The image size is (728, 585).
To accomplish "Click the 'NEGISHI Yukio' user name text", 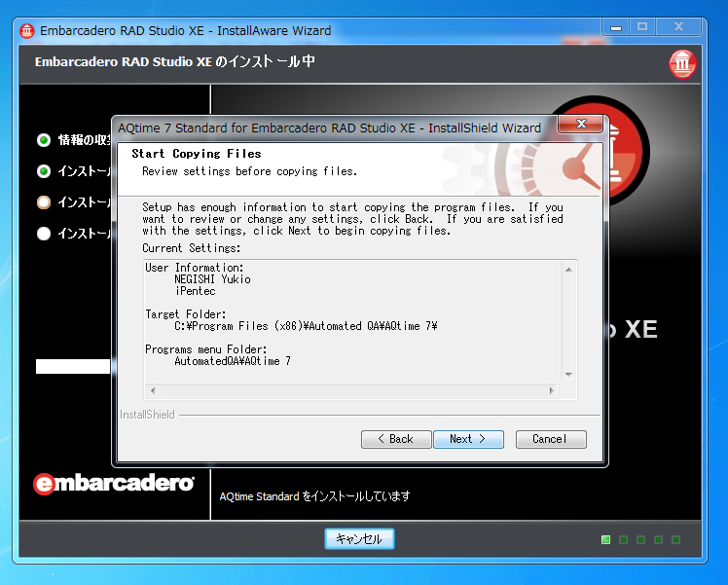I will tap(212, 279).
